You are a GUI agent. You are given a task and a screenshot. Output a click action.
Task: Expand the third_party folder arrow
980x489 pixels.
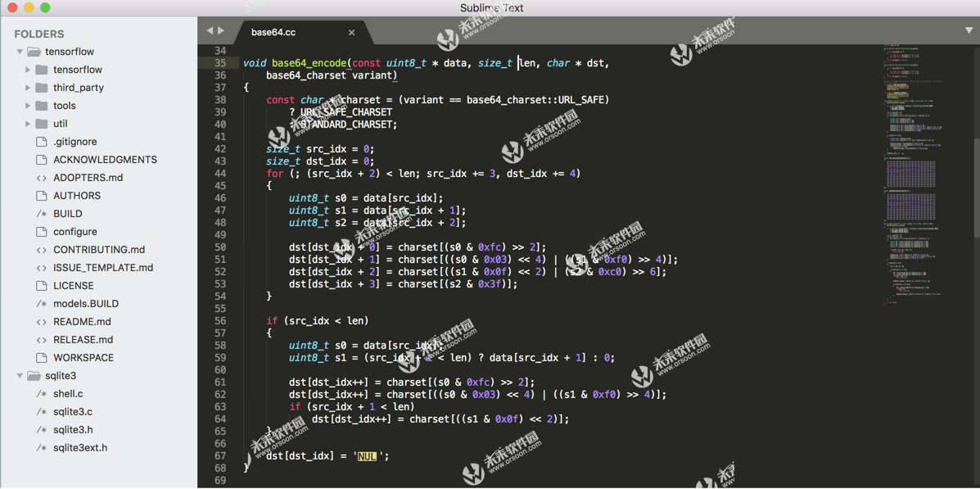(28, 88)
